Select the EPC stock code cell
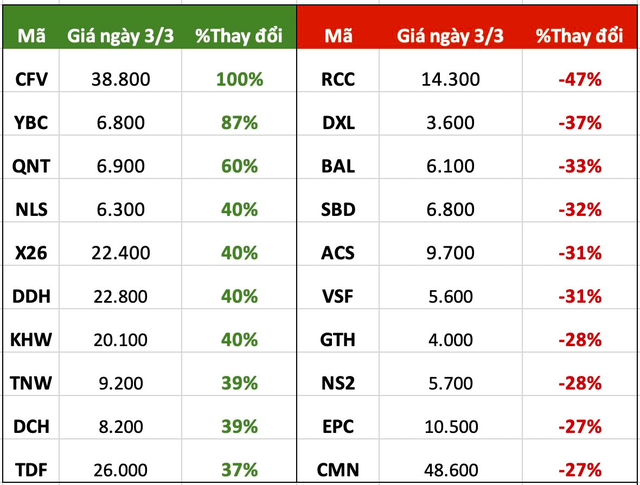Screen dimensions: 640x485 point(339,424)
